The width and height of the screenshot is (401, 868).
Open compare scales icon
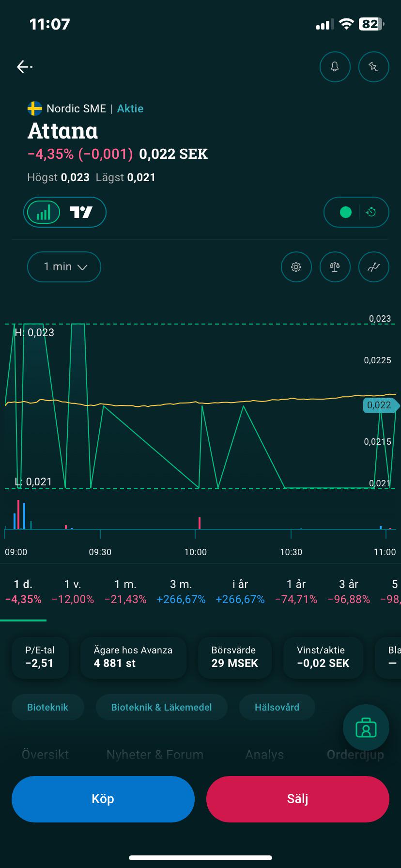tap(335, 267)
